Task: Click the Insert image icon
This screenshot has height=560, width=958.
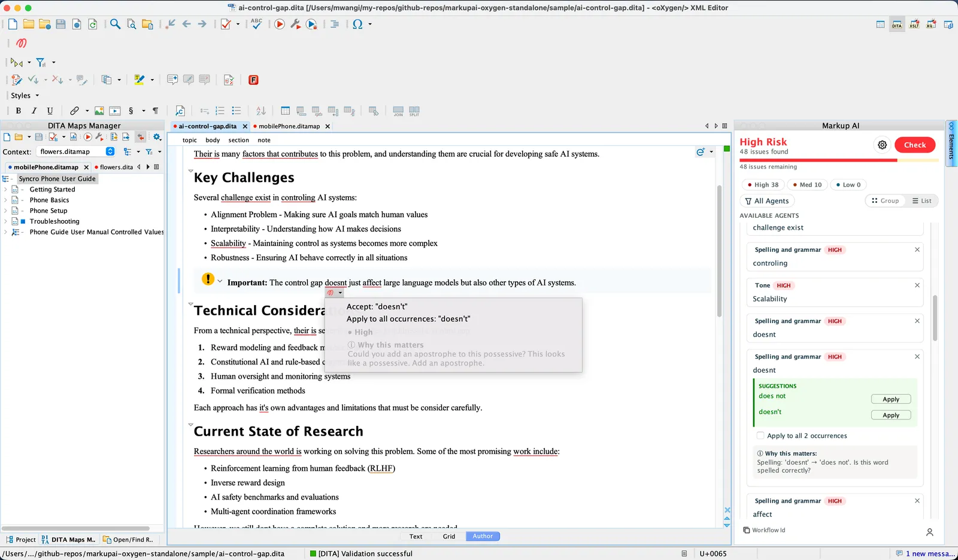Action: tap(99, 111)
